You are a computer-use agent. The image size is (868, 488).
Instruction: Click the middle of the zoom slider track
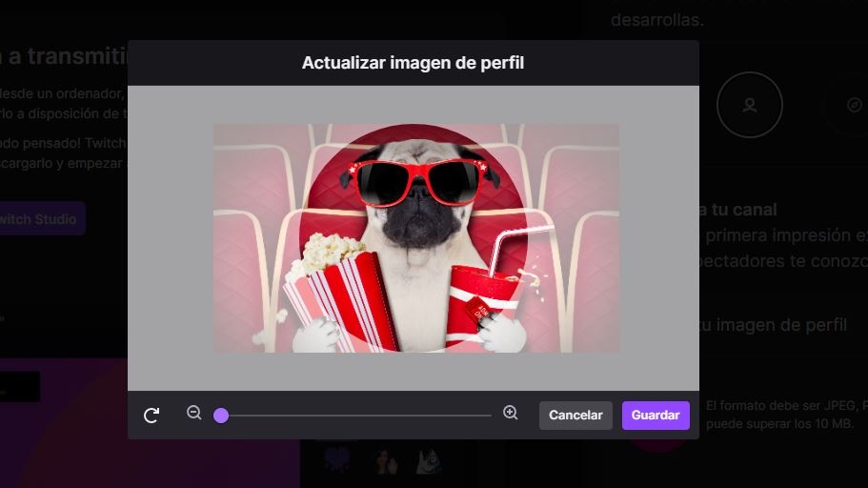pos(353,416)
